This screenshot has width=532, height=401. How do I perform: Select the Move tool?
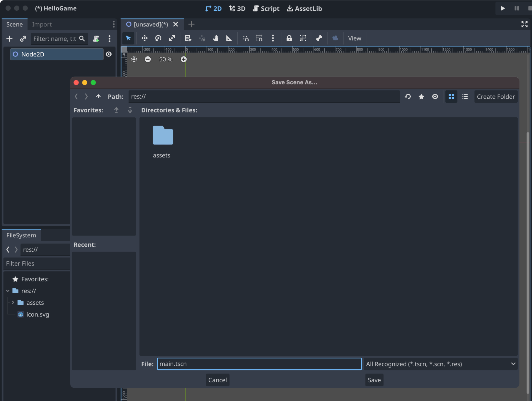tap(145, 38)
